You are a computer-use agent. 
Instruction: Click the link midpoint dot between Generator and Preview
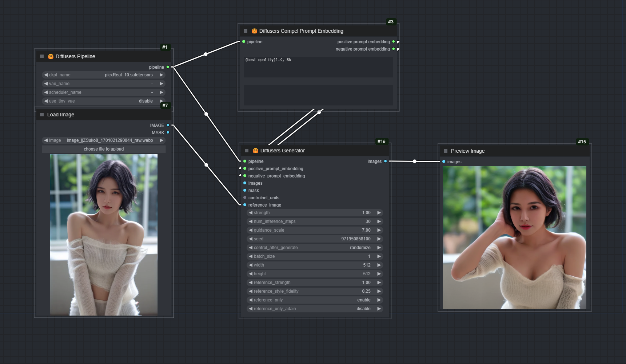pyautogui.click(x=414, y=161)
